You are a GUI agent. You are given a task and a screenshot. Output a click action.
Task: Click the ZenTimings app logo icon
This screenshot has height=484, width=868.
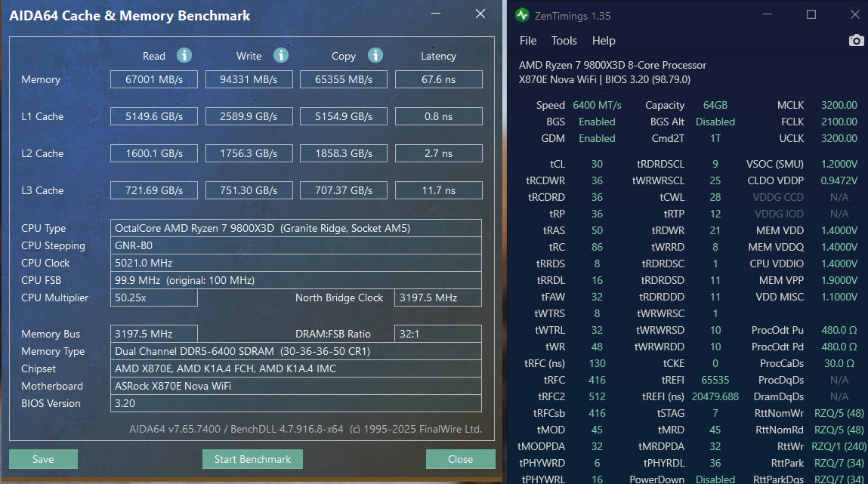[x=522, y=15]
